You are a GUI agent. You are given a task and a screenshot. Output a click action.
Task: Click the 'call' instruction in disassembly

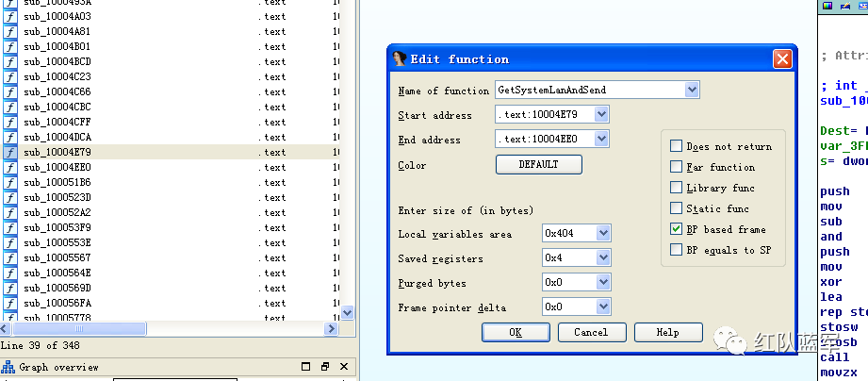[x=835, y=357]
